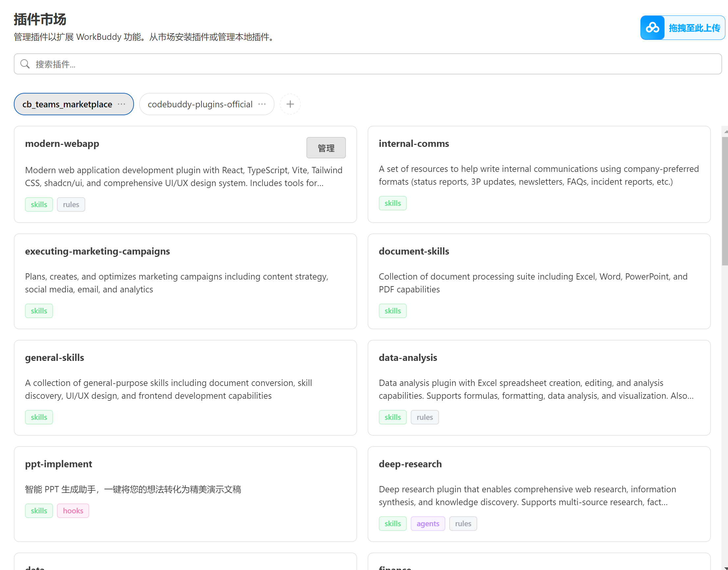Open the executing-marketing-campaigns plugin card
This screenshot has width=728, height=570.
97,251
